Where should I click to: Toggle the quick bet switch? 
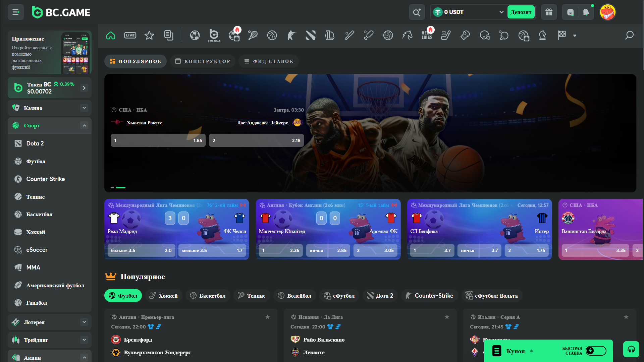[x=596, y=351]
